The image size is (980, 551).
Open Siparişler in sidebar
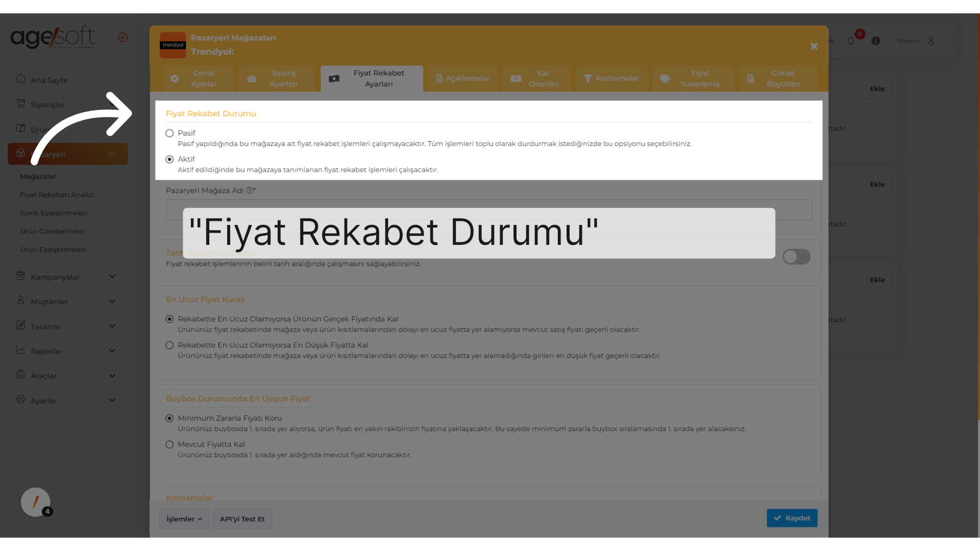[x=47, y=105]
